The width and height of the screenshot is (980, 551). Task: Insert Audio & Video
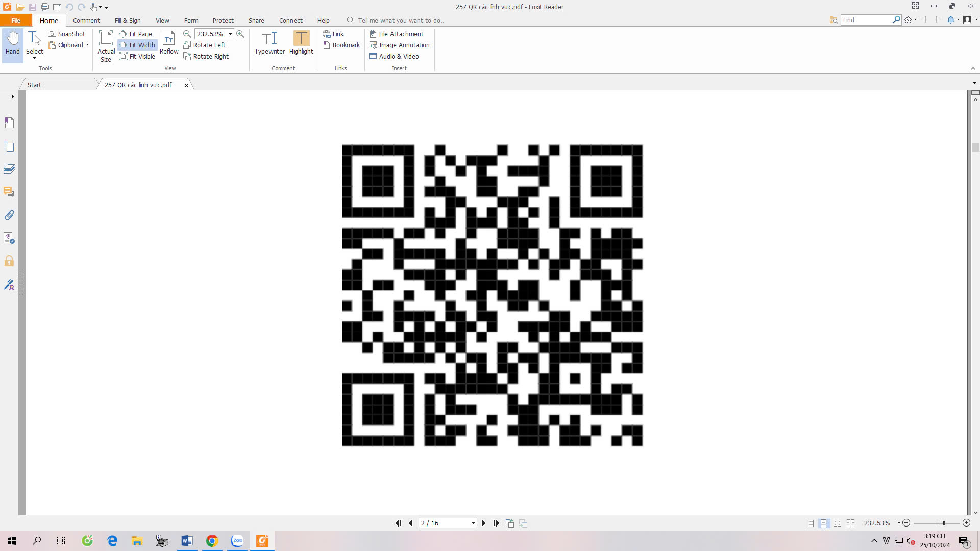tap(394, 56)
